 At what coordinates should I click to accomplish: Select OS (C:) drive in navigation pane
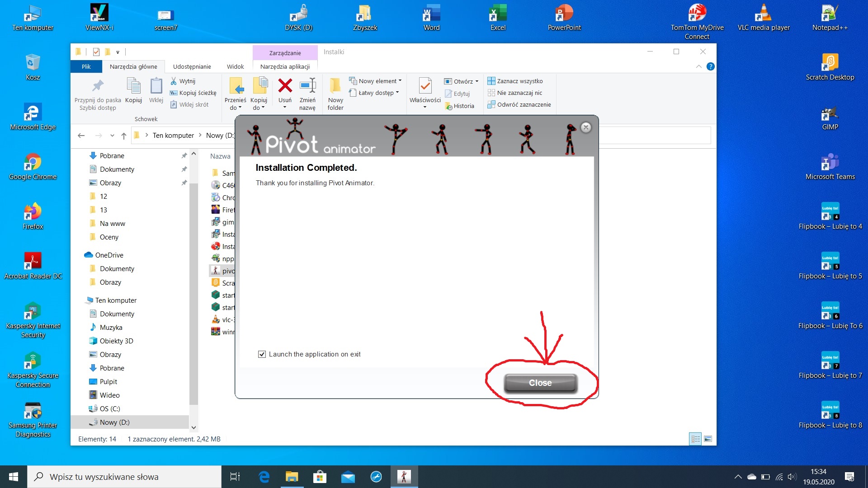point(110,408)
